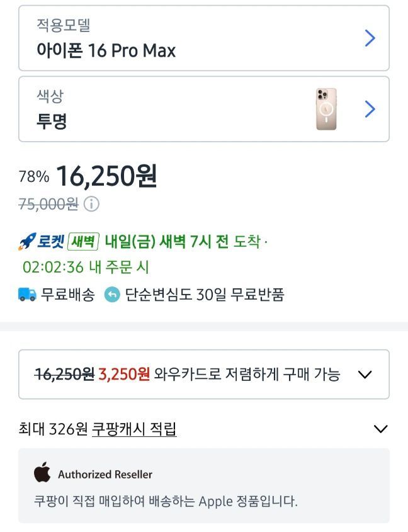Tap the red 3,250원 와우카드 price

[x=124, y=374]
